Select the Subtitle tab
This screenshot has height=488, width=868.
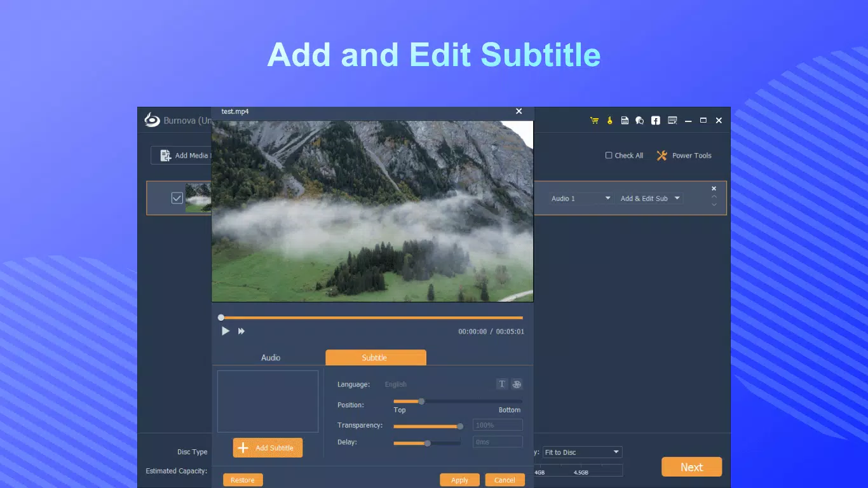[x=376, y=358]
